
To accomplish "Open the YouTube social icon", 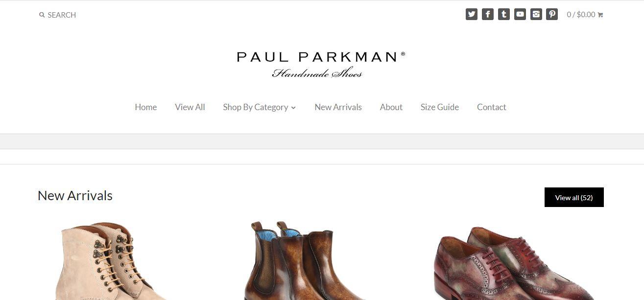I will click(520, 14).
